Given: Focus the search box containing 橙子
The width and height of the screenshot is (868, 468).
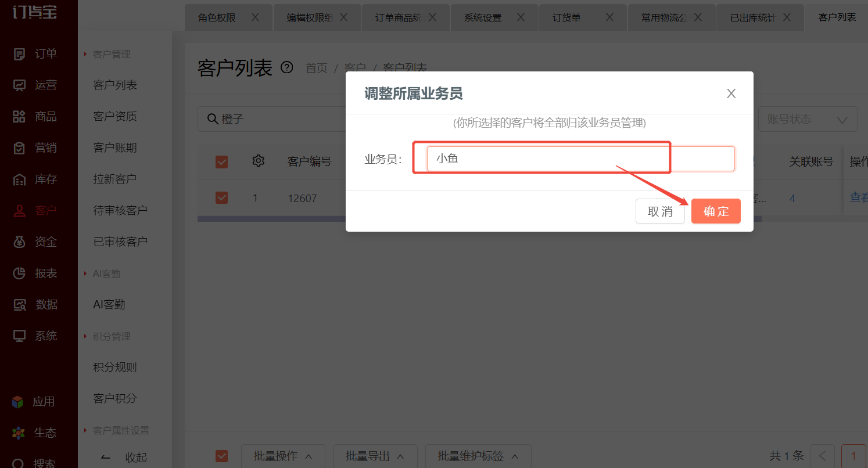Looking at the screenshot, I should coord(271,119).
